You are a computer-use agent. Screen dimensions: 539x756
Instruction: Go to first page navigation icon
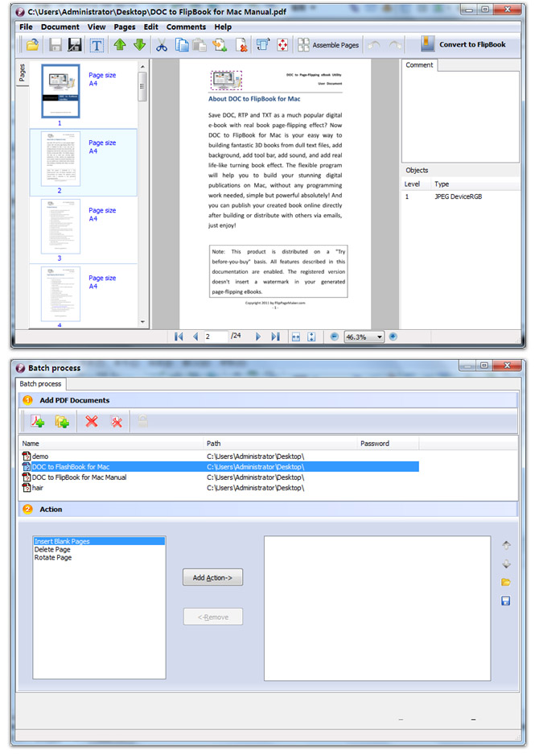click(179, 337)
